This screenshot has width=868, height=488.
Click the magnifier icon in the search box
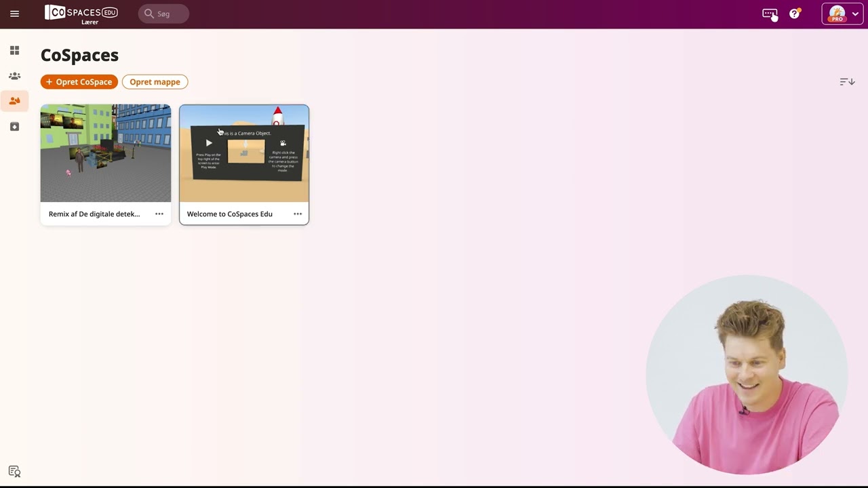click(x=149, y=14)
